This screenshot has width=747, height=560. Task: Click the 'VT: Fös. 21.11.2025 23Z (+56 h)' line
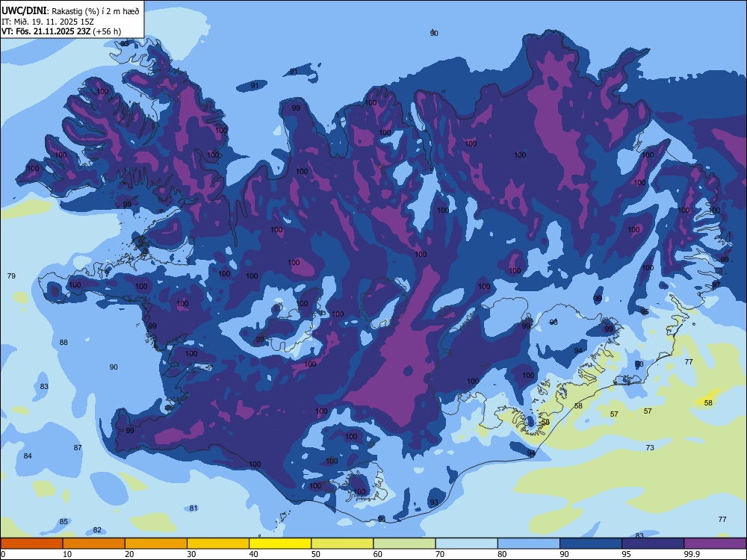click(61, 31)
